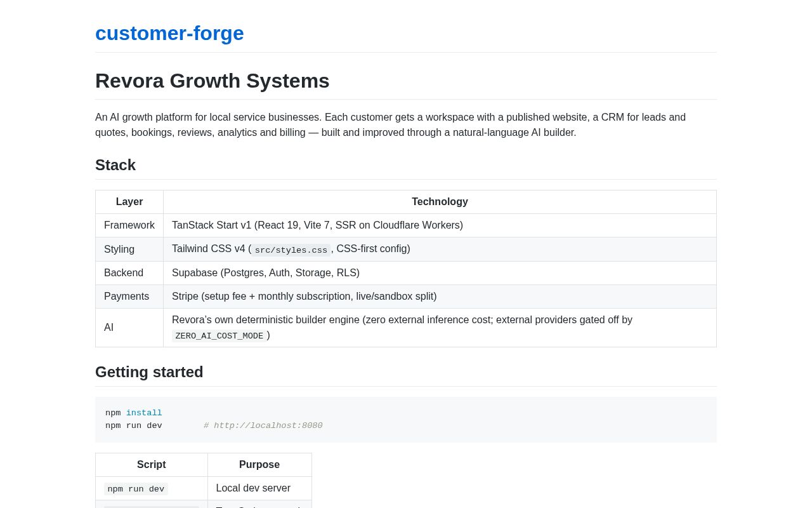Select the Script column header

(152, 465)
